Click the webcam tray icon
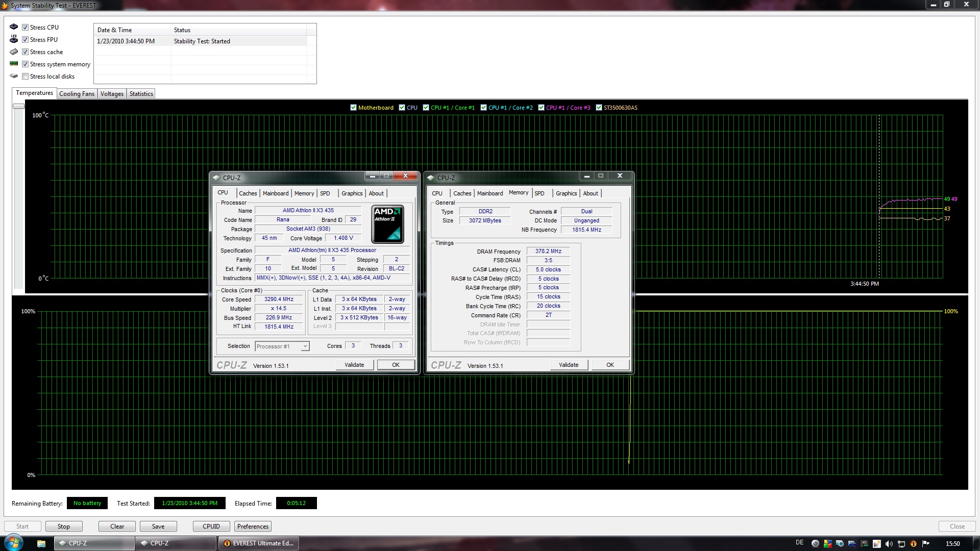 (x=815, y=543)
